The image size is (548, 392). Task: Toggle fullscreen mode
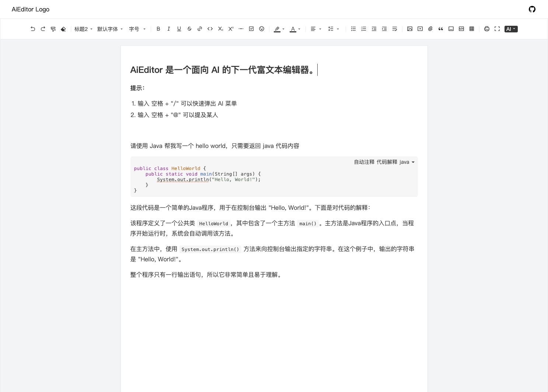click(497, 29)
